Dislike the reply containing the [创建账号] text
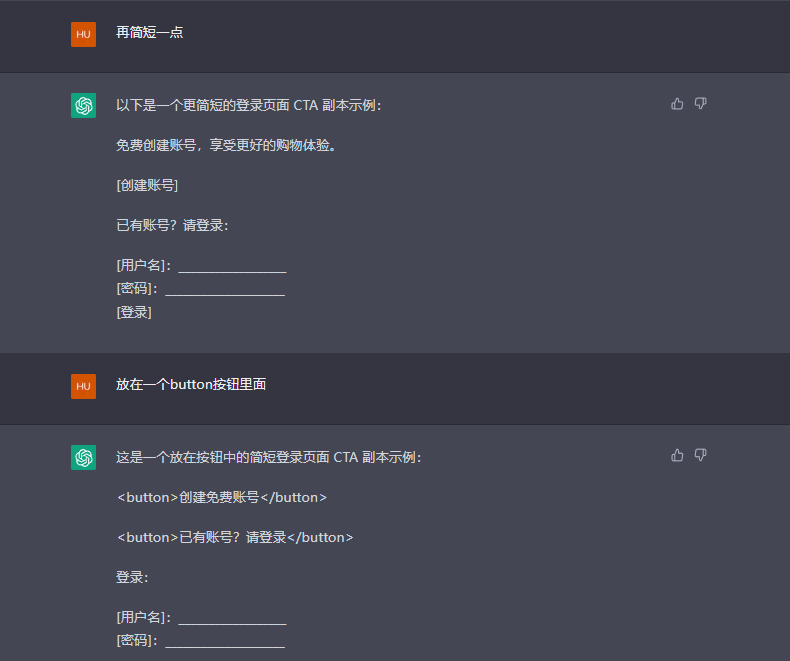This screenshot has height=661, width=790. click(x=700, y=104)
